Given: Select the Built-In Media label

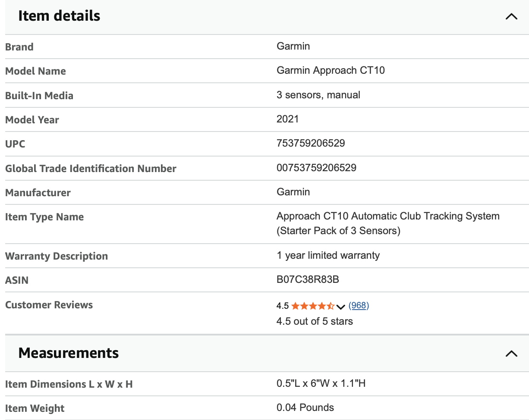Looking at the screenshot, I should tap(39, 95).
